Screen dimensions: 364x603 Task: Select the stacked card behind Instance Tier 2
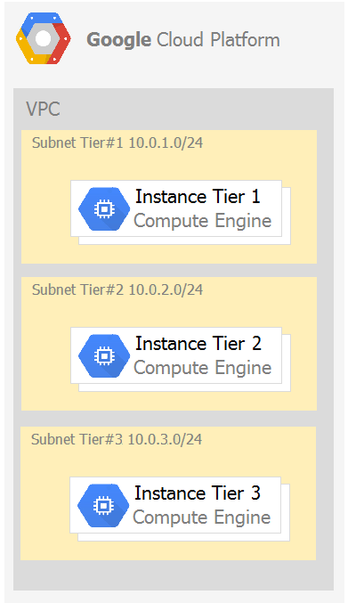[287, 363]
